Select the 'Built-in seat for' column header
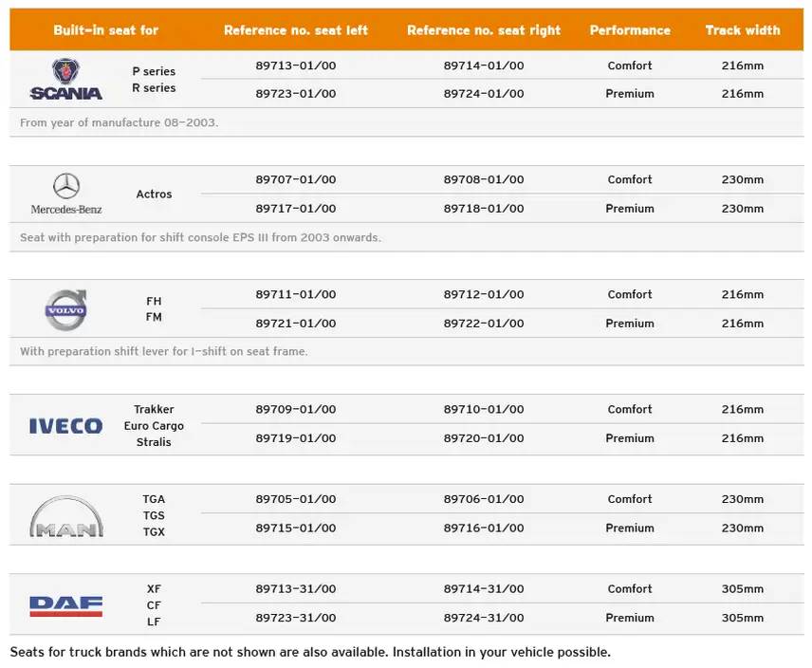 click(x=106, y=30)
